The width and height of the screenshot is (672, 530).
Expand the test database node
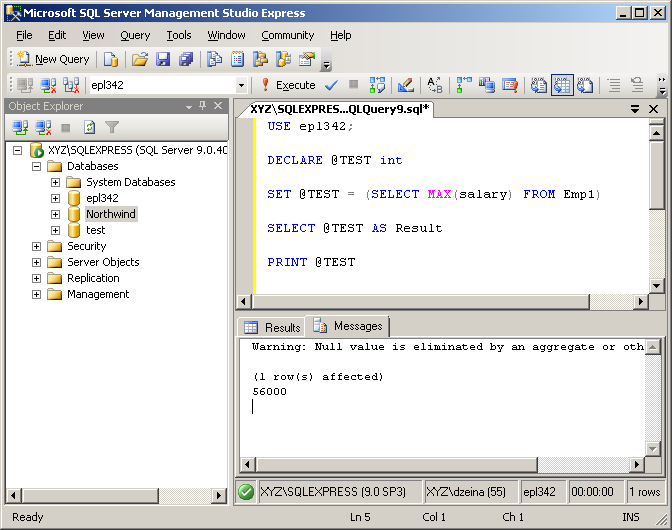click(x=55, y=231)
